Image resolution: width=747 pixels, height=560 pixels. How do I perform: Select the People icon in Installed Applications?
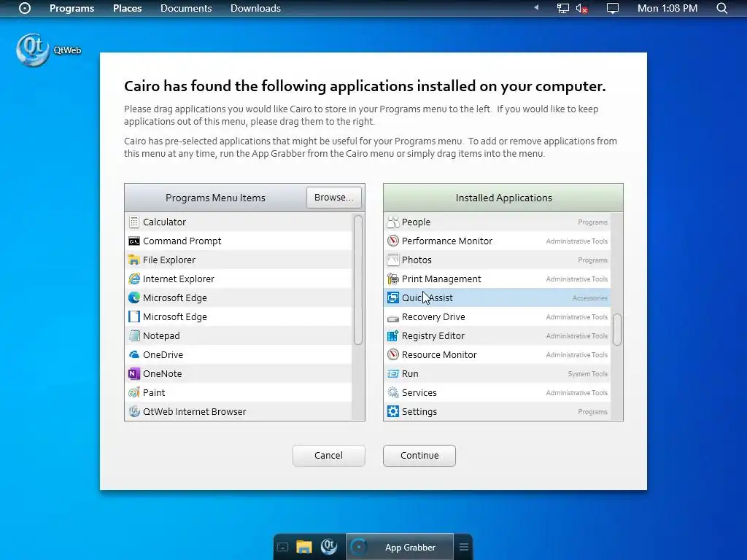point(392,222)
